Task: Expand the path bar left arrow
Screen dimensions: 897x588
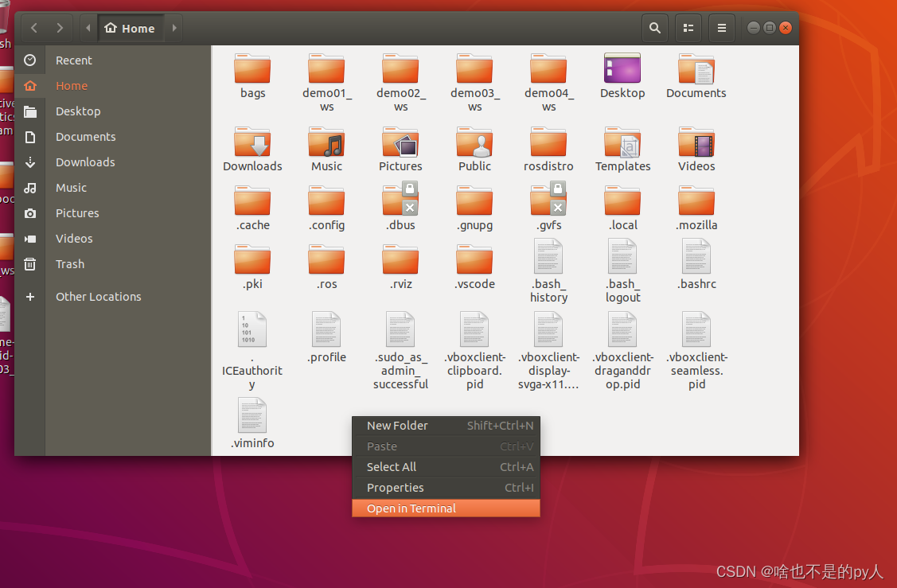Action: (88, 28)
